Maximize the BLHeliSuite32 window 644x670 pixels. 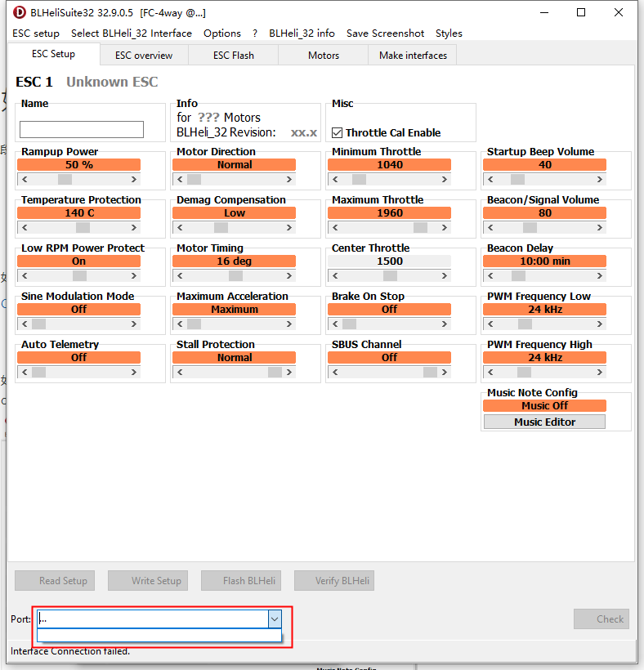point(581,12)
